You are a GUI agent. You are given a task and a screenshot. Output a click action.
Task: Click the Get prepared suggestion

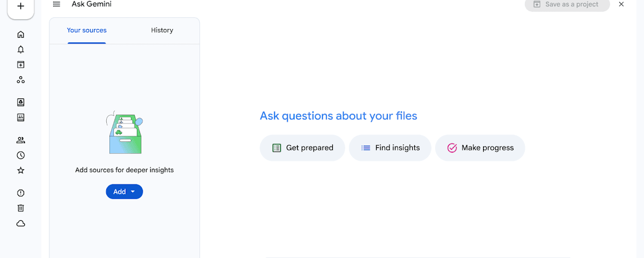[302, 148]
